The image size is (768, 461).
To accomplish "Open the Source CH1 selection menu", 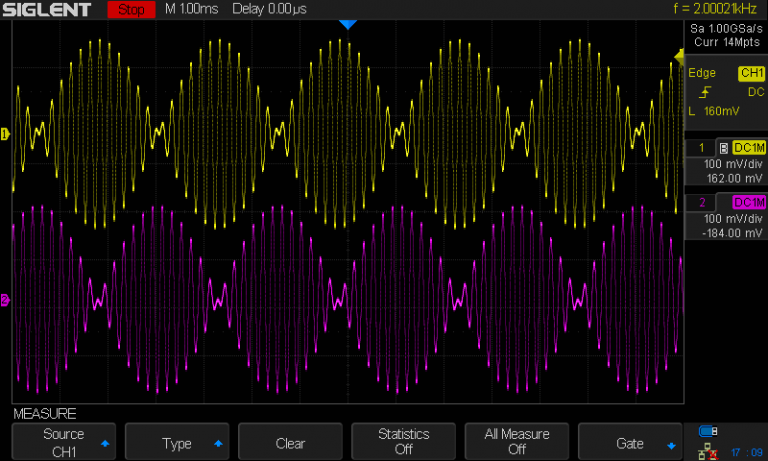I will [63, 441].
